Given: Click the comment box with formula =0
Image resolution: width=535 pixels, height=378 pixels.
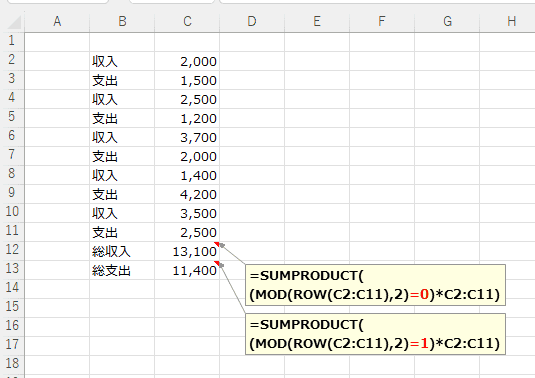Looking at the screenshot, I should 375,285.
